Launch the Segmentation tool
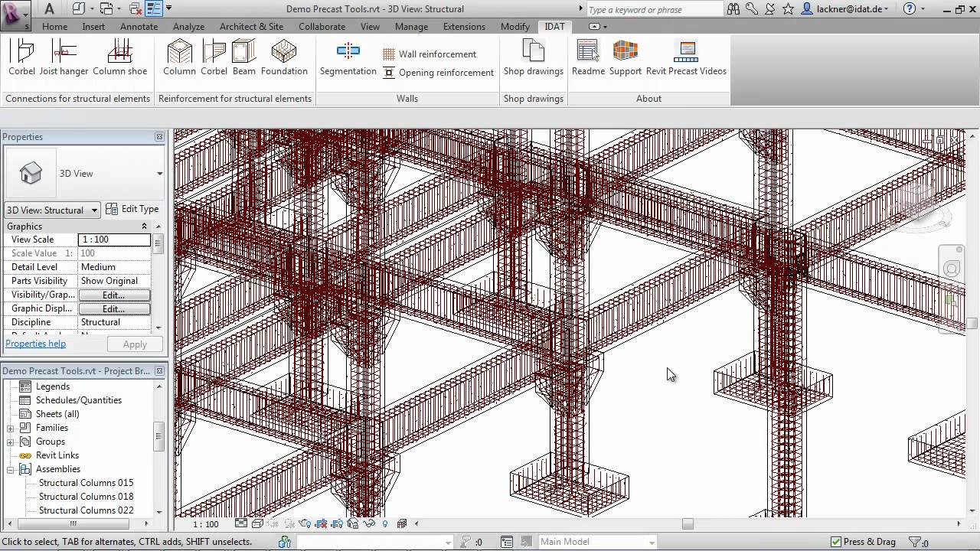This screenshot has height=551, width=980. click(x=348, y=58)
